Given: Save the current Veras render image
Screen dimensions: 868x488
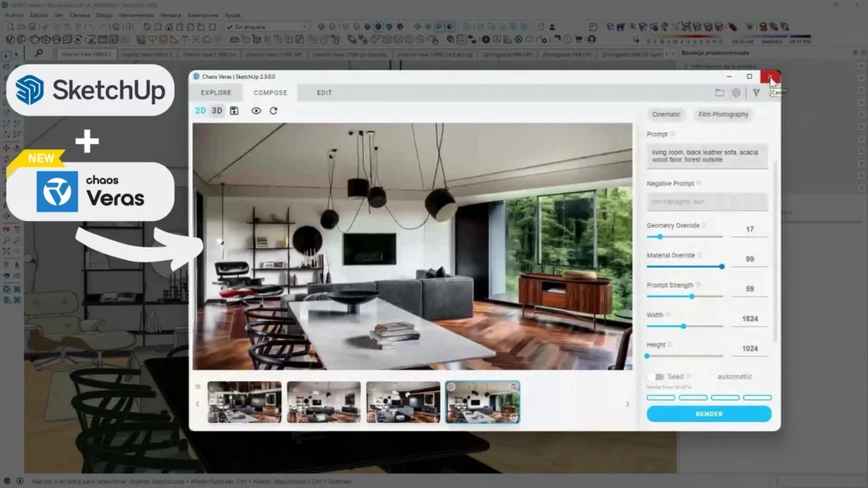Looking at the screenshot, I should 234,111.
